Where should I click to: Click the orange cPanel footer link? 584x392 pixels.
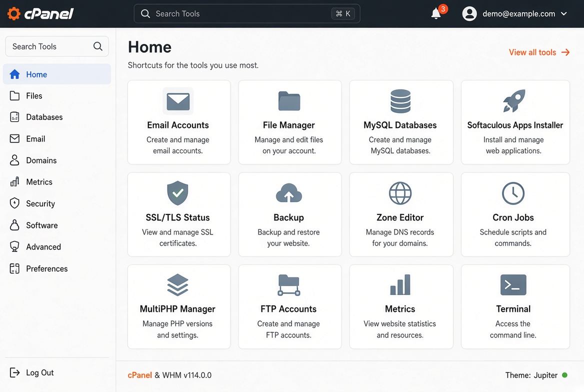tap(139, 375)
